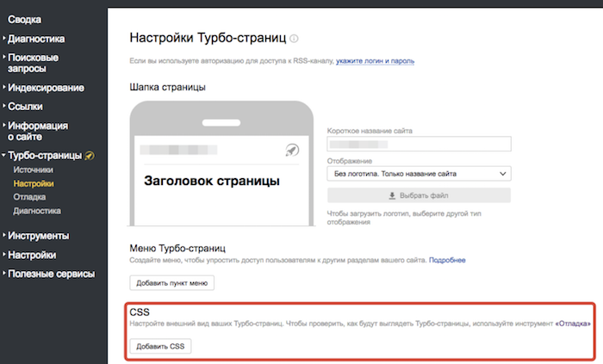The width and height of the screenshot is (603, 364).
Task: Click the Выбрать файл upload button
Action: coord(419,195)
